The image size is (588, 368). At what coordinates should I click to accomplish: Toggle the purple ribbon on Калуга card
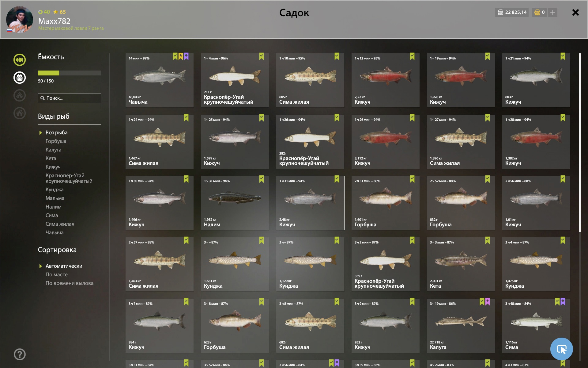click(x=488, y=302)
